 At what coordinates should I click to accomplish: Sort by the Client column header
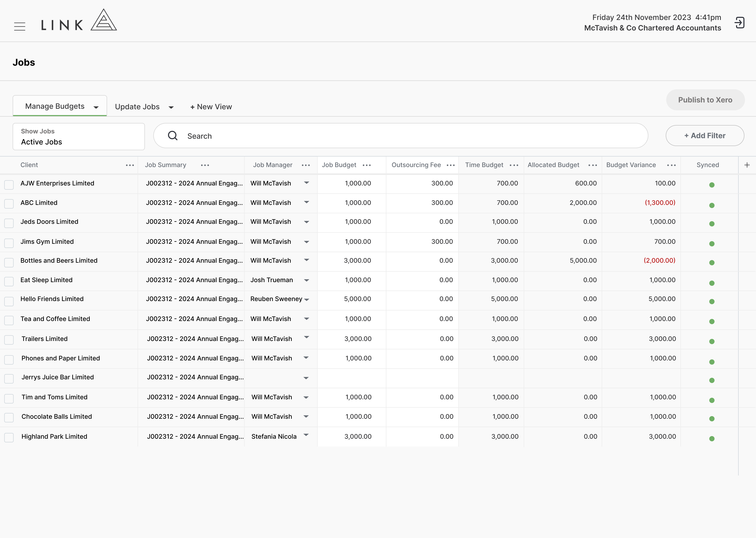[x=29, y=165]
